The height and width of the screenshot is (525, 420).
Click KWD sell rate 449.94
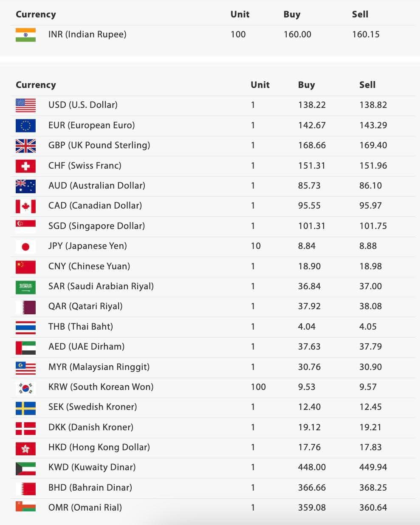pyautogui.click(x=373, y=467)
